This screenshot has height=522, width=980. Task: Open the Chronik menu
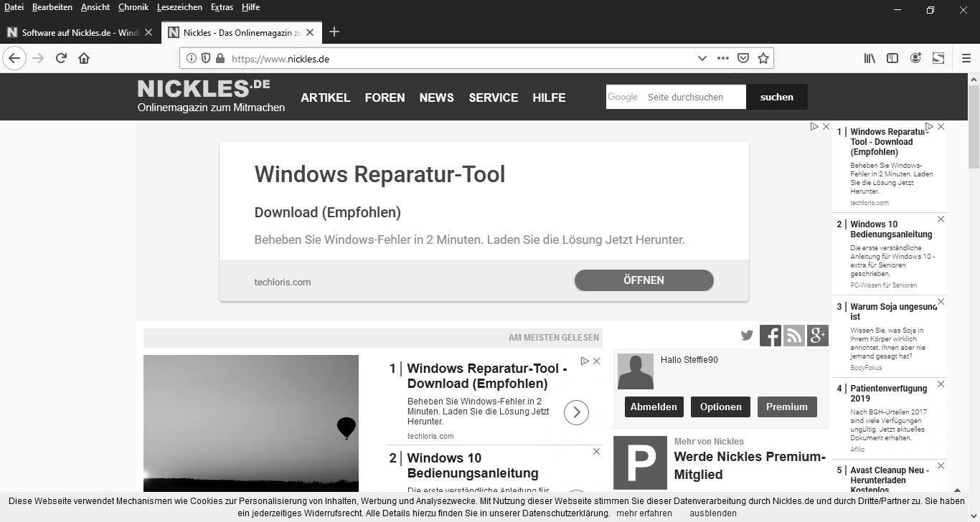click(x=133, y=7)
